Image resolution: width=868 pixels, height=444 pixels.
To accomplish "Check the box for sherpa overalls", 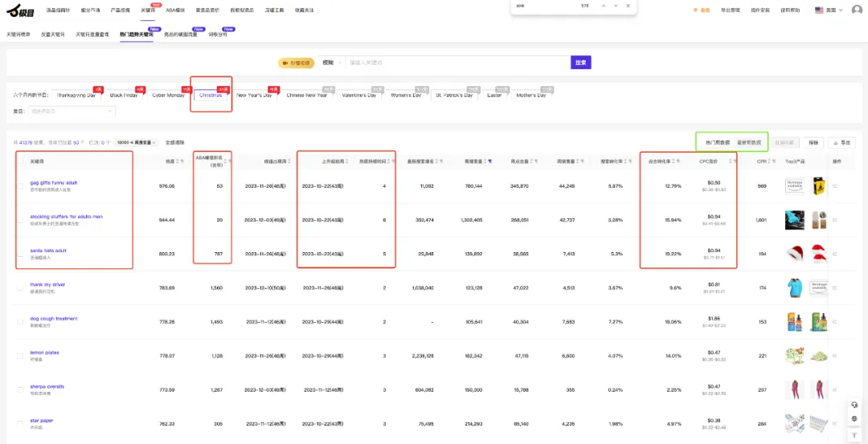I will point(20,390).
